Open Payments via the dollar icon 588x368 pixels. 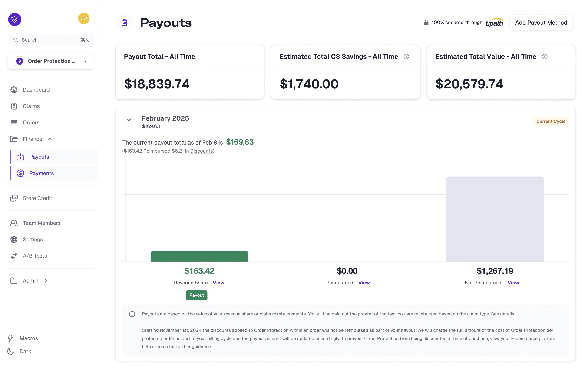[20, 173]
